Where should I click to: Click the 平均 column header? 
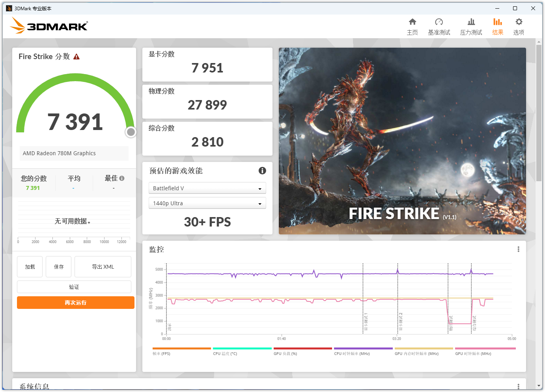pyautogui.click(x=74, y=178)
